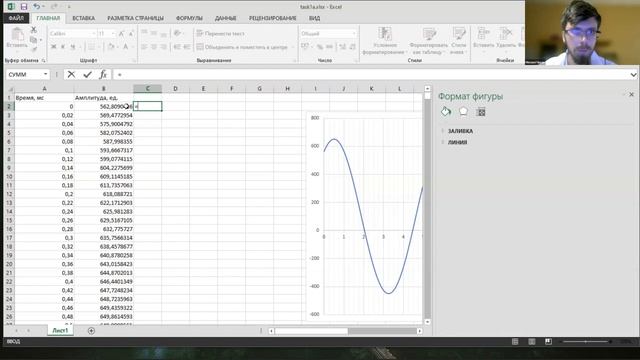Switch to Normal view in status bar

coord(515,341)
